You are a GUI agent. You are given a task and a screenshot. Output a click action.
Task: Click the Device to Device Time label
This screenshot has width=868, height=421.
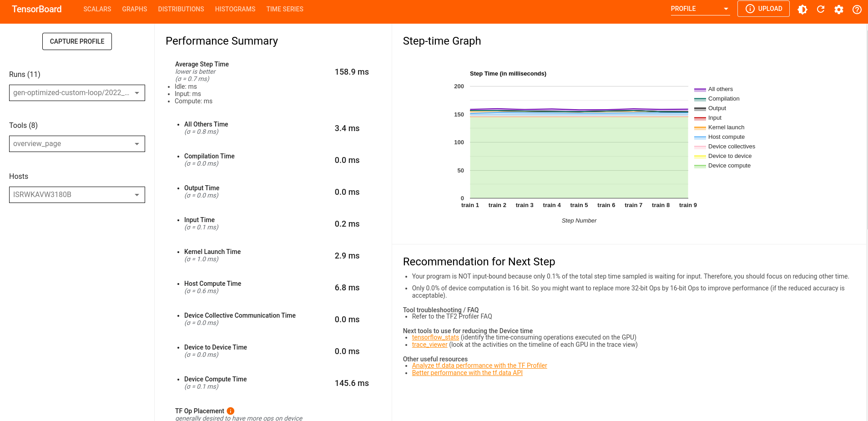click(x=216, y=347)
